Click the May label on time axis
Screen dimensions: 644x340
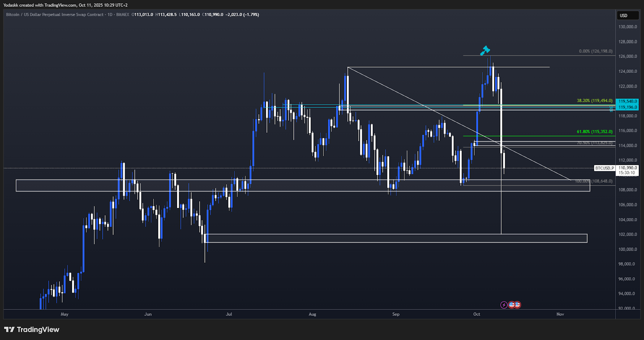(64, 314)
